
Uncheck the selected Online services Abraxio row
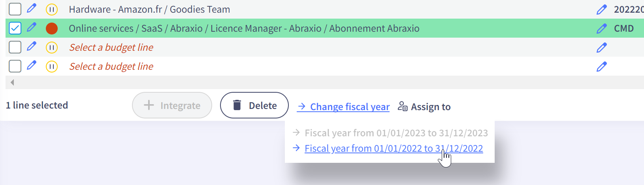pos(15,29)
